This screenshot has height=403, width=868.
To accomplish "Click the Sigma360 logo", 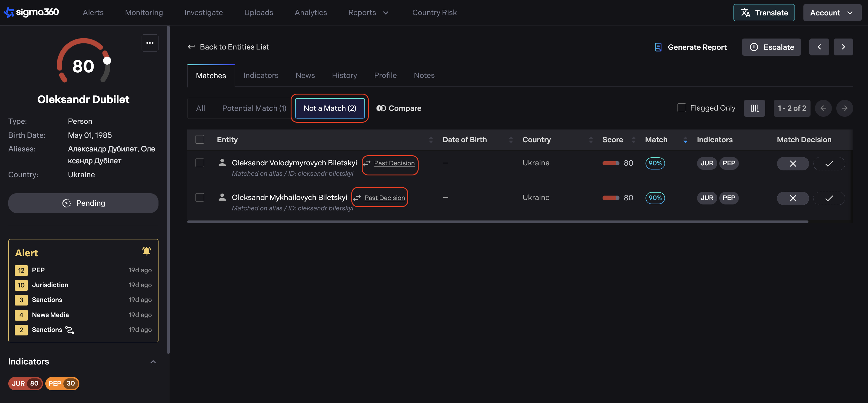I will tap(31, 12).
